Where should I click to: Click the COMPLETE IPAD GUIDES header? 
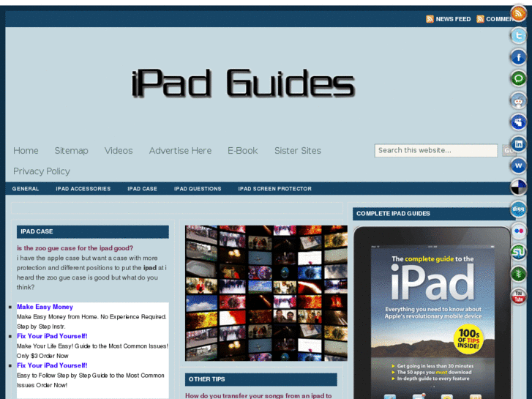(434, 214)
